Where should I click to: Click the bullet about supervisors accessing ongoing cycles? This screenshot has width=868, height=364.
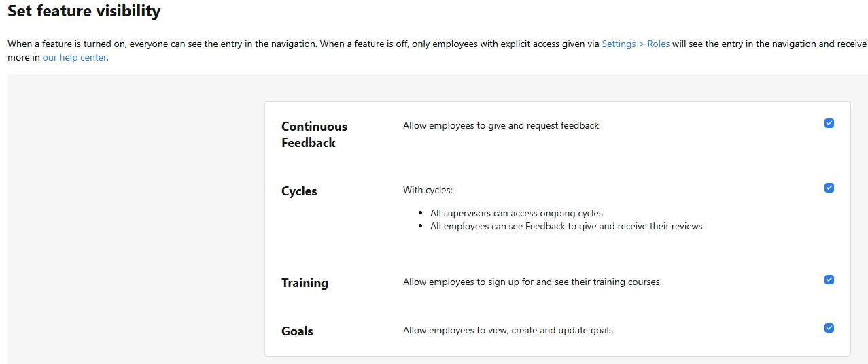[517, 213]
